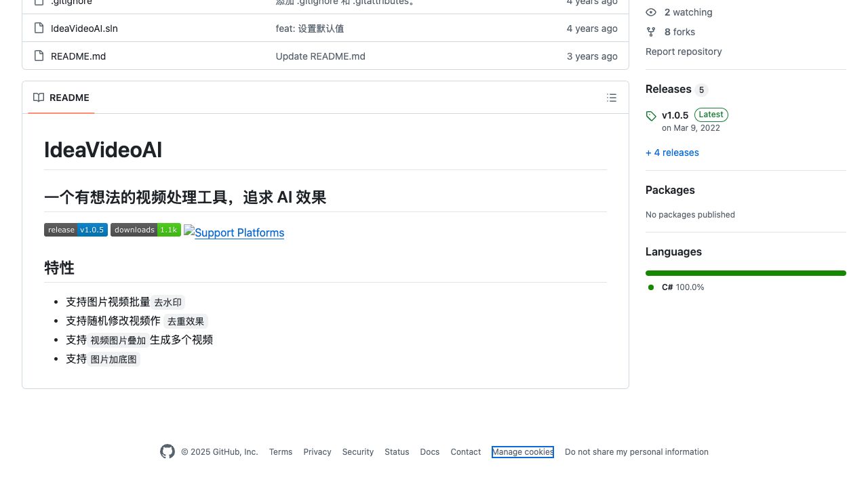
Task: Click the GitHub logo in footer
Action: click(167, 451)
